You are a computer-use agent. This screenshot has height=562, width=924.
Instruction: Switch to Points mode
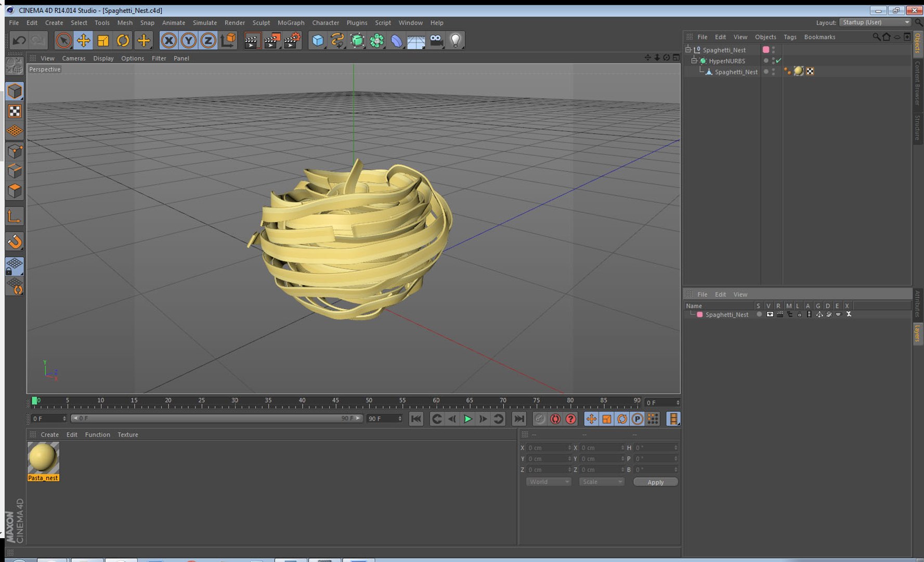click(15, 151)
